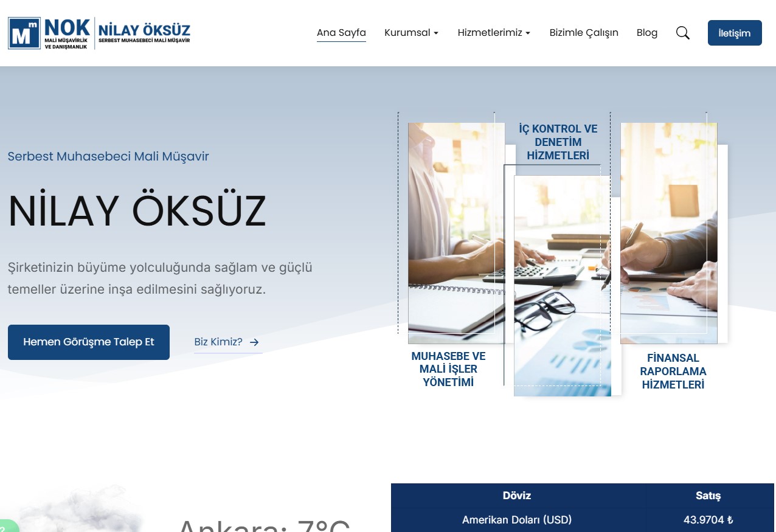Viewport: 776px width, 532px height.
Task: Go to the Ana Sayfa menu item
Action: click(x=341, y=33)
